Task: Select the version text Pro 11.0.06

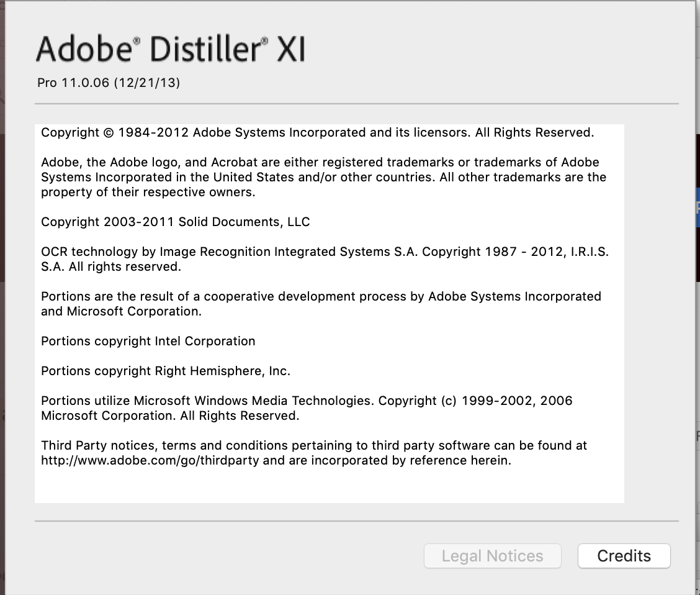Action: (74, 82)
